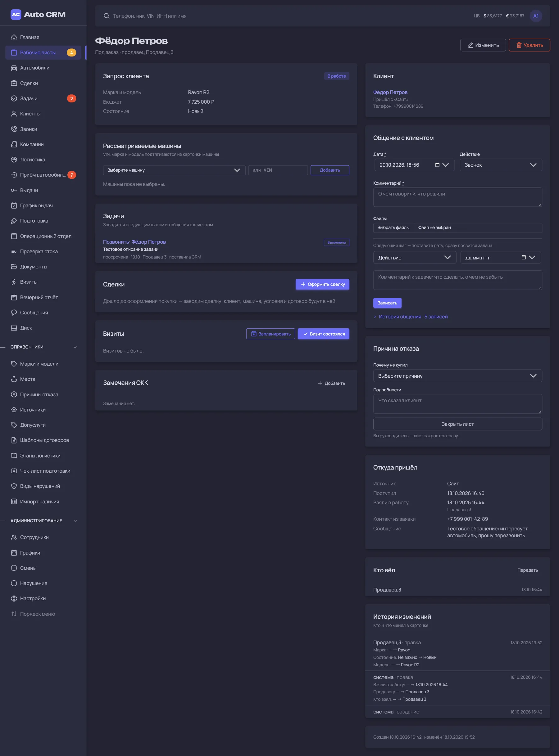The width and height of the screenshot is (559, 756).
Task: Click the Выдачи key icon
Action: click(14, 190)
